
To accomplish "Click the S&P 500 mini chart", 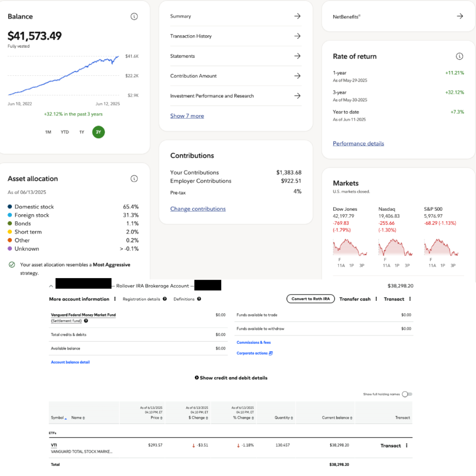I will click(x=441, y=248).
